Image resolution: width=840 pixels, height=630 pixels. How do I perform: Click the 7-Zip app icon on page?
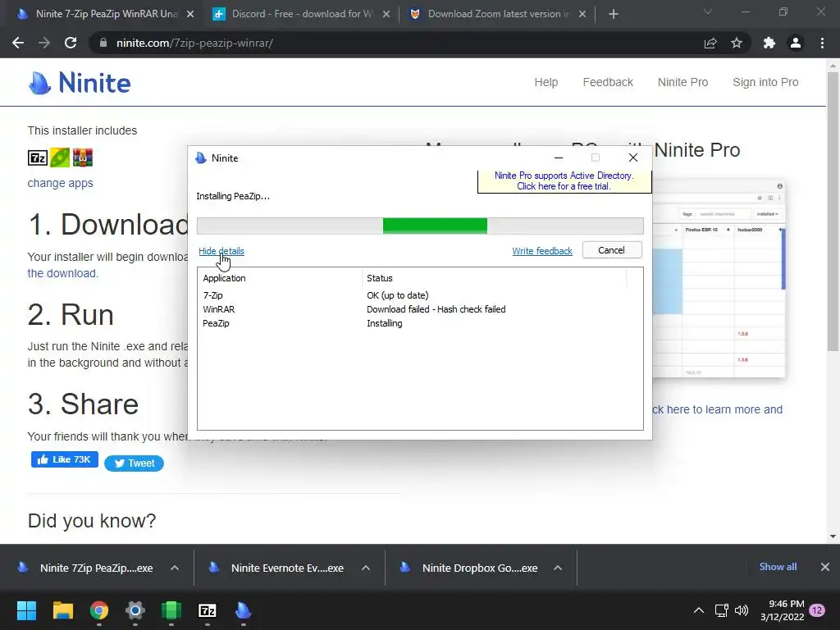click(x=38, y=158)
